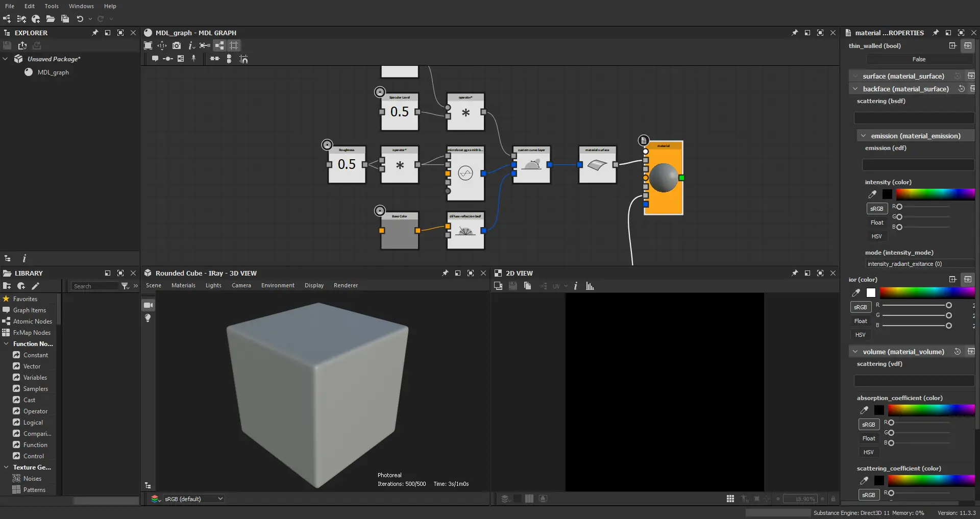This screenshot has width=980, height=519.
Task: Pick ior color with the eyedropper
Action: [856, 293]
